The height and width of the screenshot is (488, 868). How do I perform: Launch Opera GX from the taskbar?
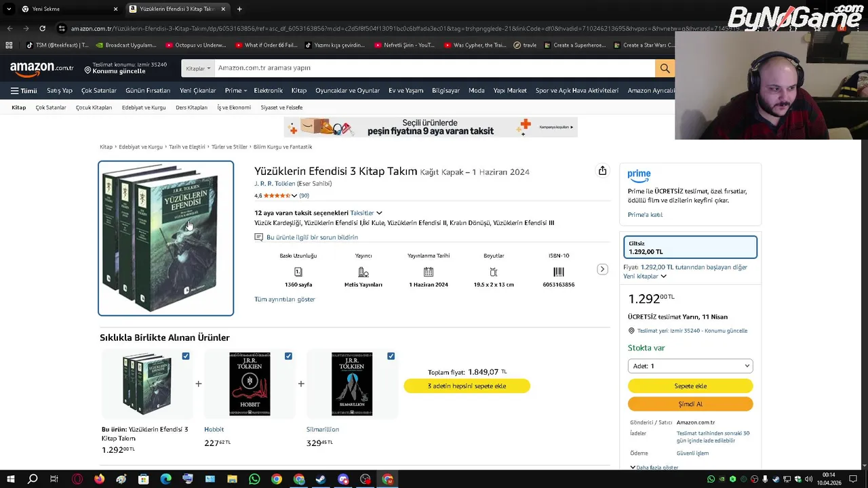point(77,479)
